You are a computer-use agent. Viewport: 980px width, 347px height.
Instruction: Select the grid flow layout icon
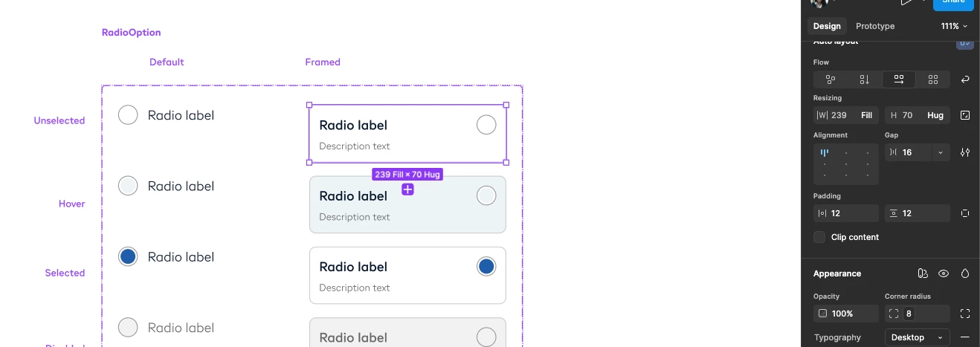click(933, 80)
